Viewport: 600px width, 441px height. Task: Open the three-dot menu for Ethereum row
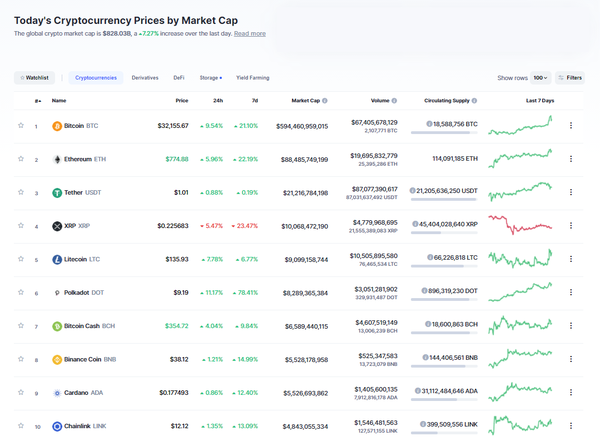[571, 158]
